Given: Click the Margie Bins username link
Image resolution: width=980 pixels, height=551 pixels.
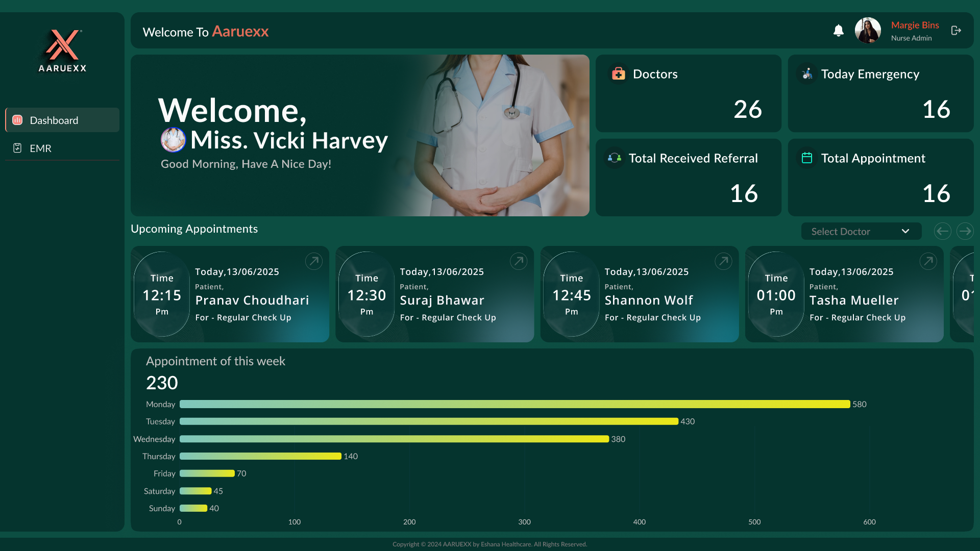Looking at the screenshot, I should (915, 25).
